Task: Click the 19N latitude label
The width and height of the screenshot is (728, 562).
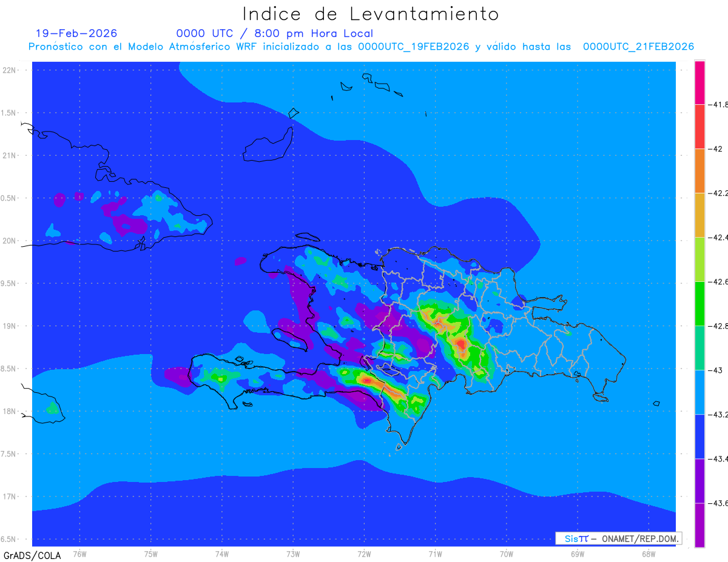Action: click(10, 326)
